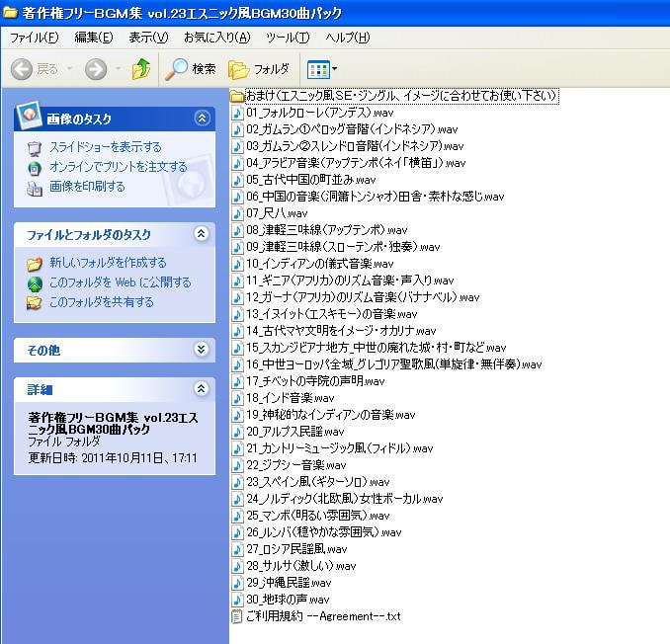Screen dimensions: 670x644
Task: Select file 09_津軽三味線(スローテンポ・独奏).wav
Action: (343, 247)
